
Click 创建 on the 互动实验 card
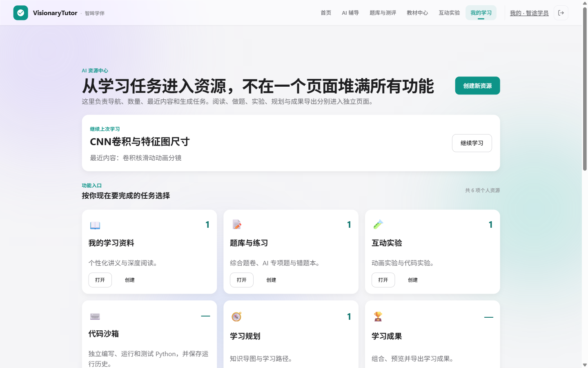coord(413,280)
